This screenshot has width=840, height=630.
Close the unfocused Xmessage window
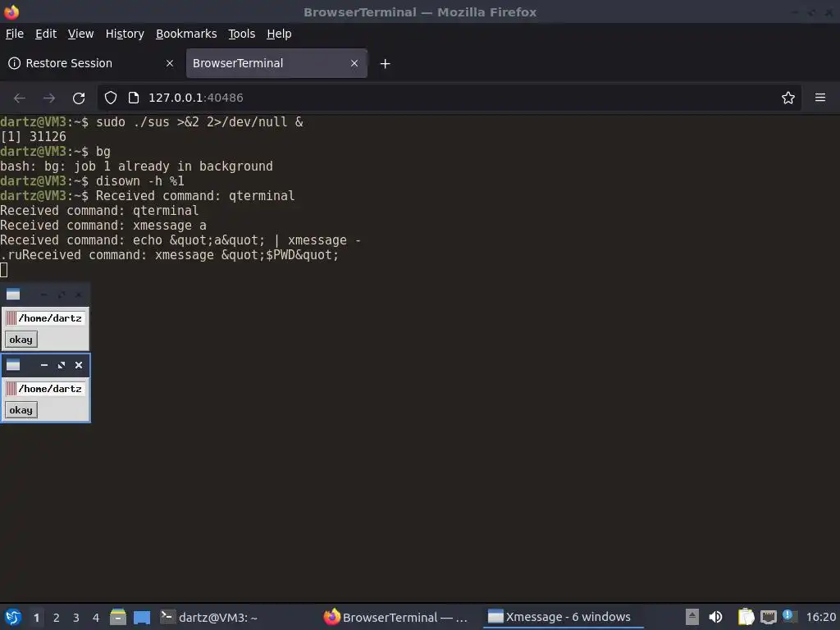[x=79, y=294]
